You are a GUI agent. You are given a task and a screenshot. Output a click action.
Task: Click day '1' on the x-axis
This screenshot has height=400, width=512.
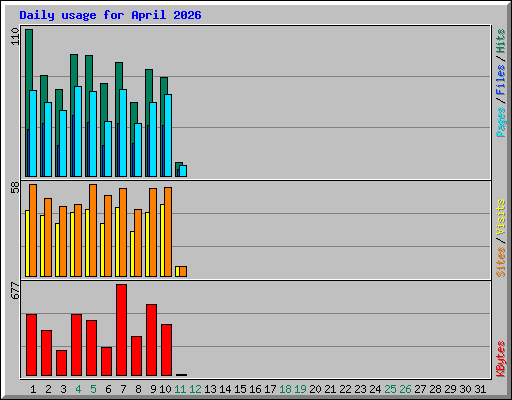(x=33, y=389)
